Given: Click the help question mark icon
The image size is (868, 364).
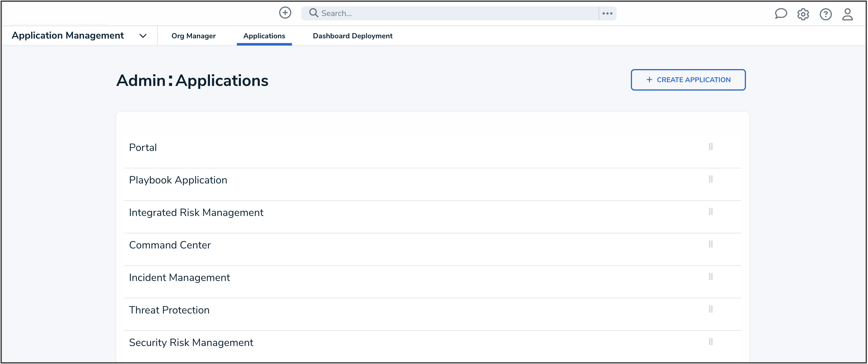Looking at the screenshot, I should tap(826, 14).
